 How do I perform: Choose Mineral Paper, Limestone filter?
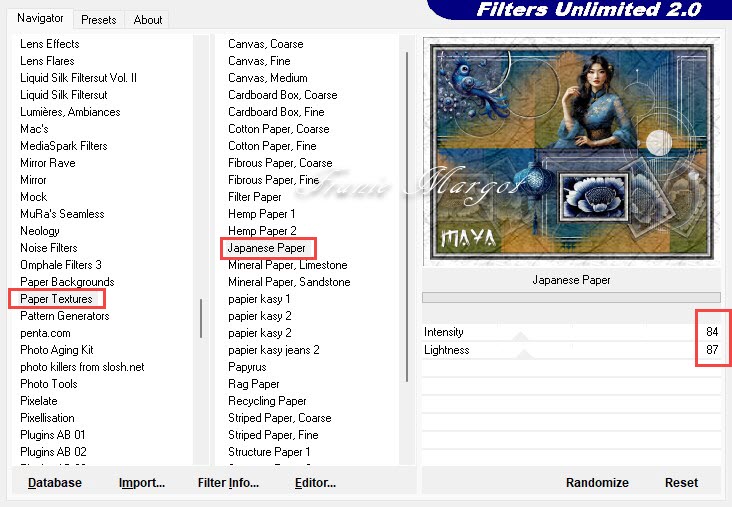[x=288, y=265]
